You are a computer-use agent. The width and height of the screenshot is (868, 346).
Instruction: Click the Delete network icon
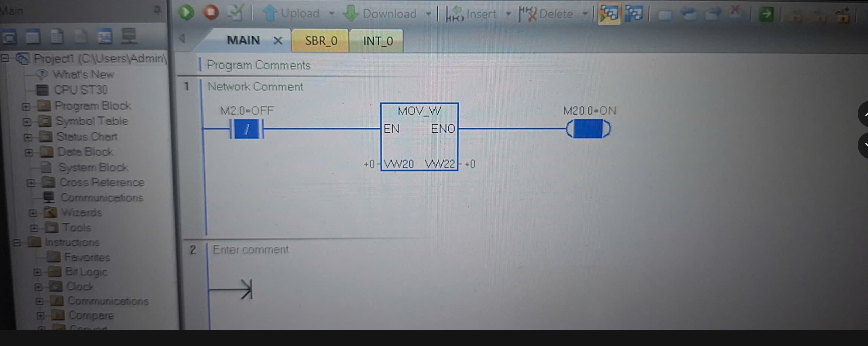pos(546,14)
